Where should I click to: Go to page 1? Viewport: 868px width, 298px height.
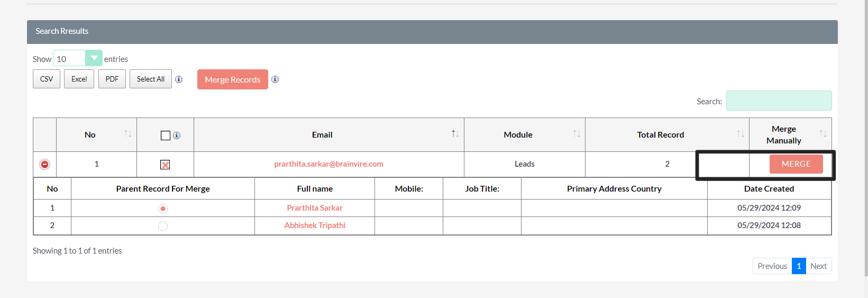pyautogui.click(x=799, y=266)
